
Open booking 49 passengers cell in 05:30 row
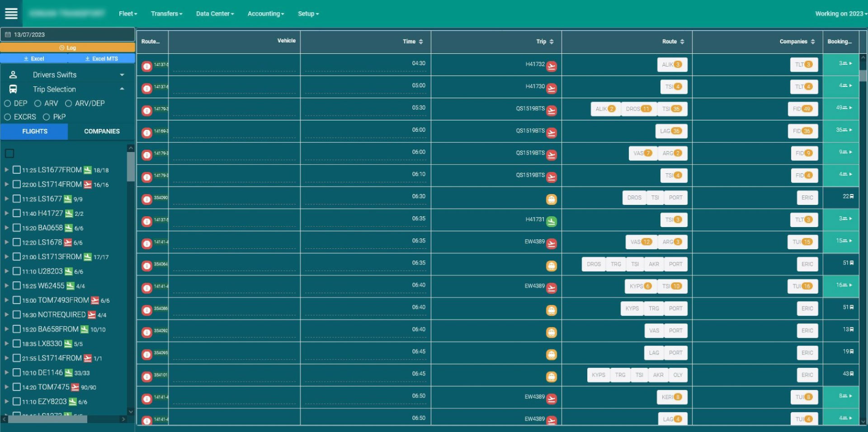point(841,109)
